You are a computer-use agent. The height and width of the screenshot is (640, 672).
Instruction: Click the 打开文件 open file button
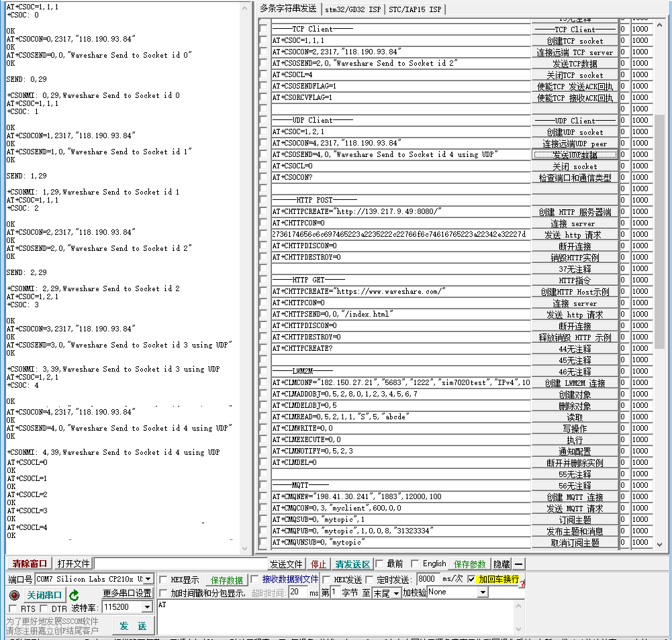pyautogui.click(x=73, y=564)
